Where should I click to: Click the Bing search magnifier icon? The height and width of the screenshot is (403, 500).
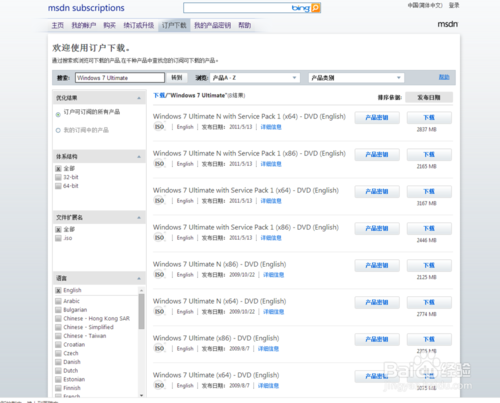click(x=316, y=8)
